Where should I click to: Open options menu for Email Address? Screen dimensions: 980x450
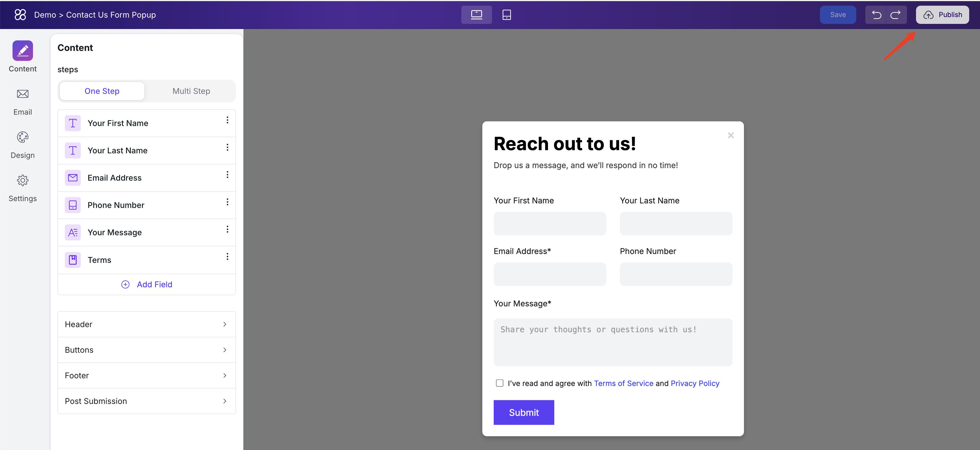click(x=228, y=175)
